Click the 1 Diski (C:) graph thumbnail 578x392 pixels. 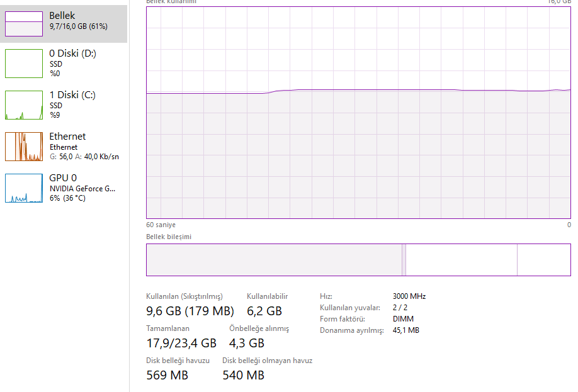tap(24, 104)
